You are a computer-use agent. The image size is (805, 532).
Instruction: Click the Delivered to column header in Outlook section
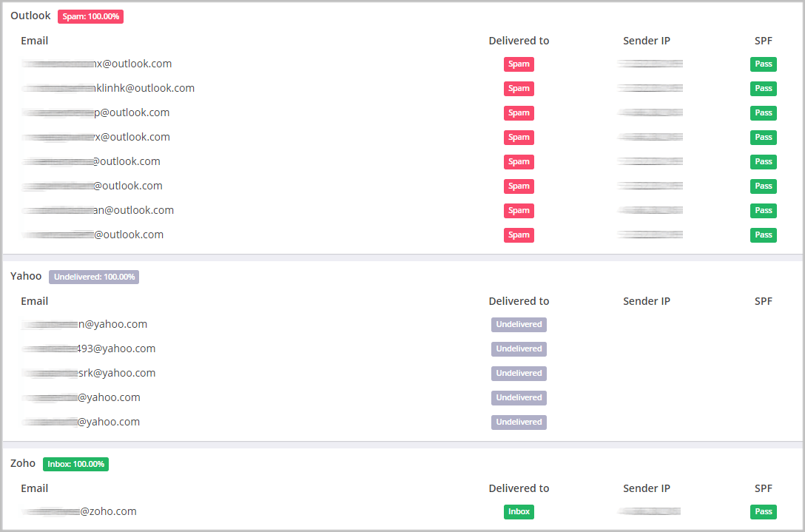tap(519, 41)
